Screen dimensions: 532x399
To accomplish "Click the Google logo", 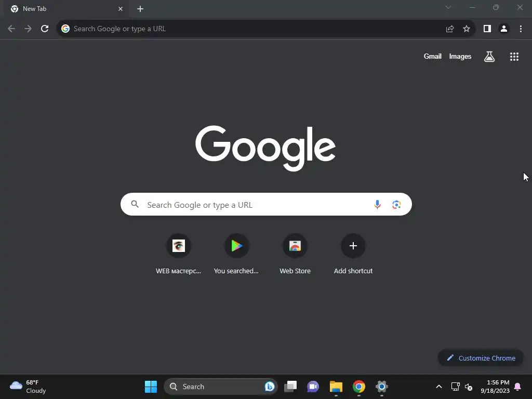I will tap(265, 148).
